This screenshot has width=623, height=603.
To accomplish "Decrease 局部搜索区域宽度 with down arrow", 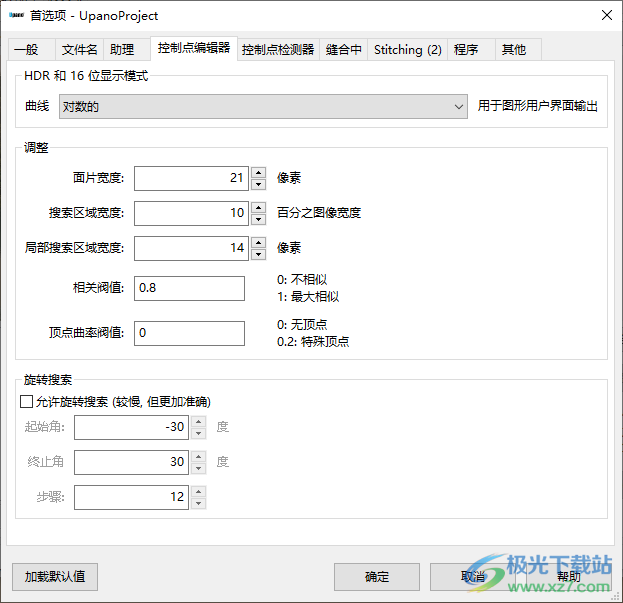I will tap(259, 254).
